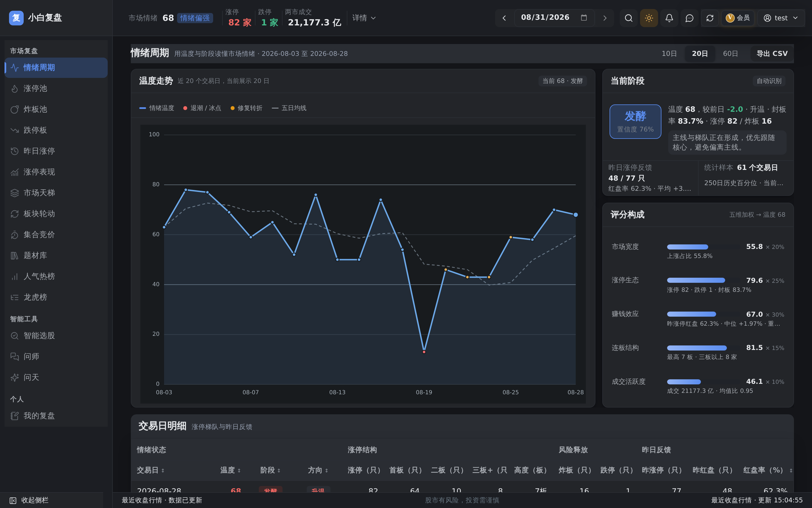
Task: Select the 10日 range tab
Action: click(669, 53)
